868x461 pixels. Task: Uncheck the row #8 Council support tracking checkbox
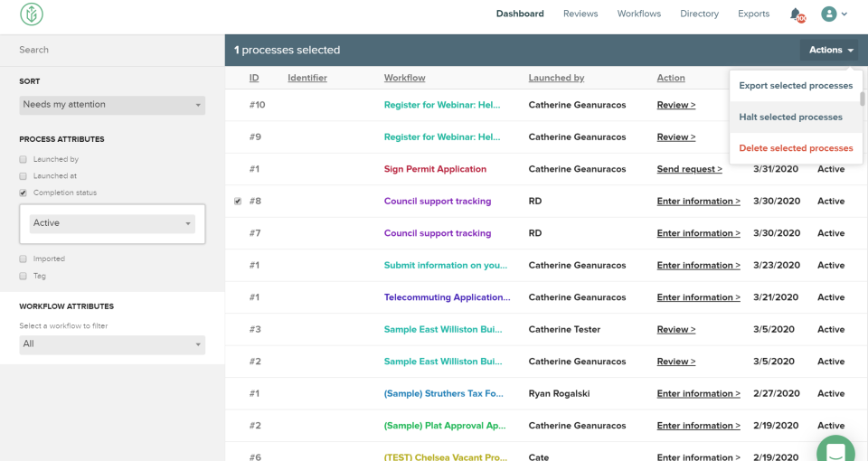(x=238, y=202)
